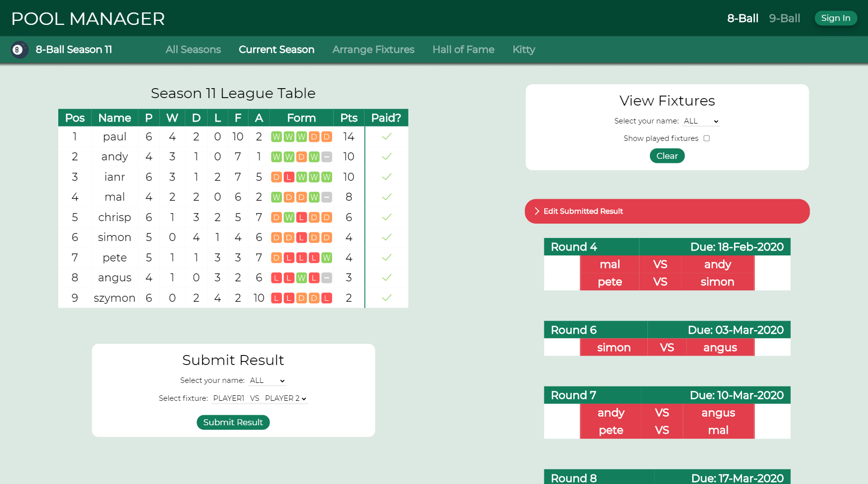Open Arrange Fixtures tab

coord(373,50)
